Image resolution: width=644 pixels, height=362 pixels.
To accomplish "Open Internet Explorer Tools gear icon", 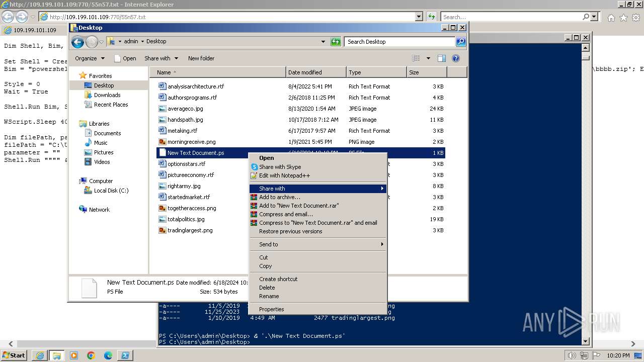I will (636, 18).
